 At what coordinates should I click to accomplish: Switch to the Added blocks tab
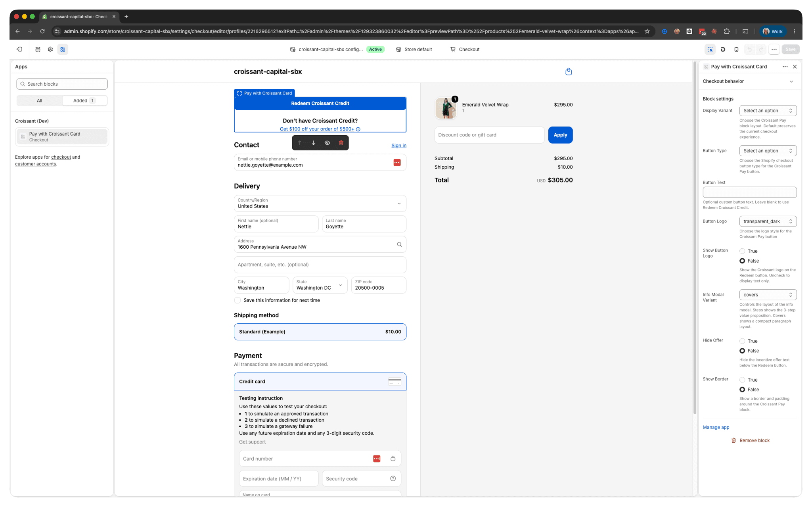click(x=84, y=101)
